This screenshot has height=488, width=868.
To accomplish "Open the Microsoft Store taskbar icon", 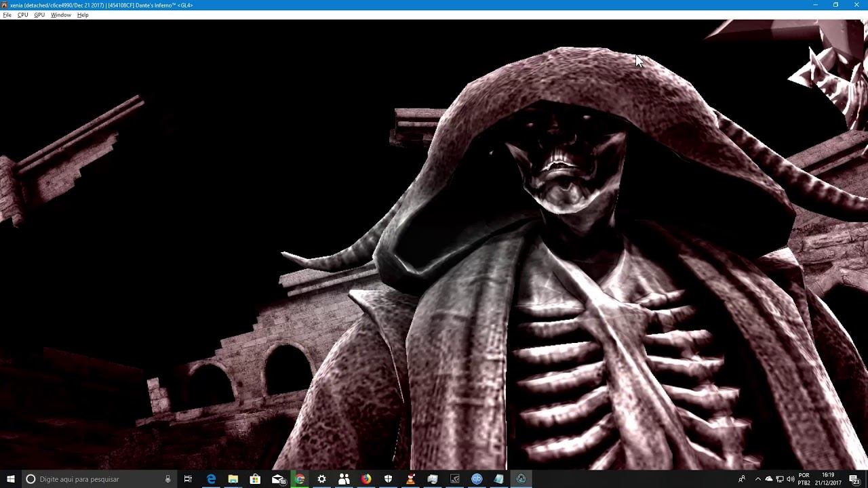I will point(255,479).
